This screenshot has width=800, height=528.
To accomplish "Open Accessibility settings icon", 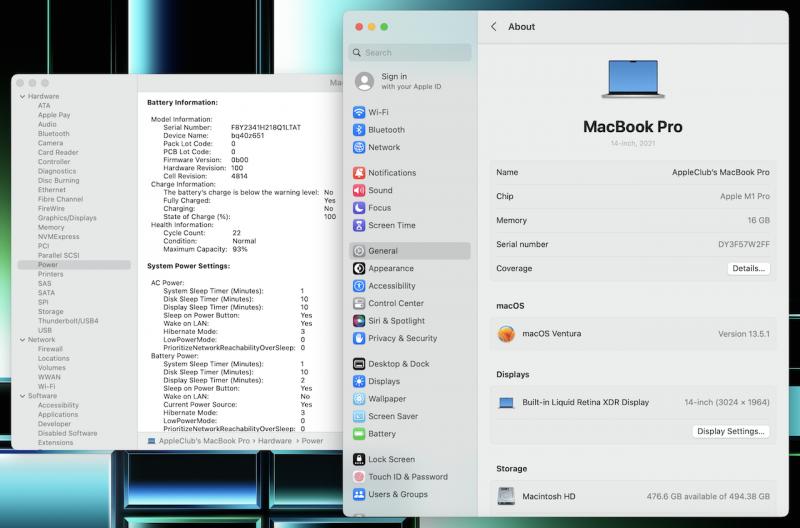I will tap(359, 286).
